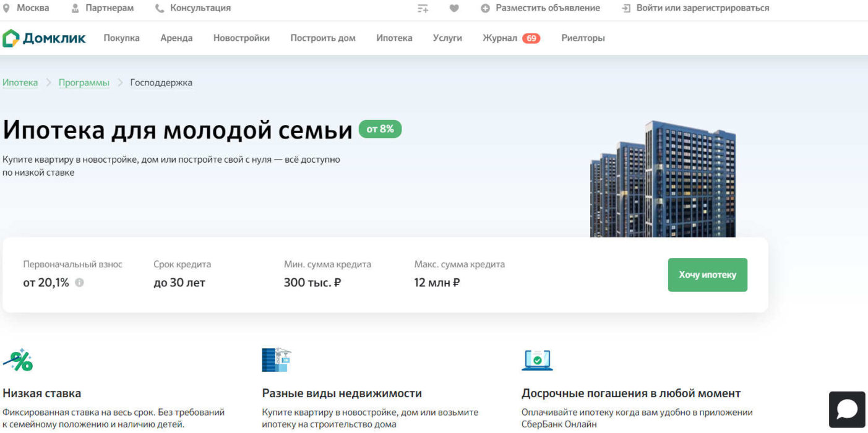Open the saved searches list icon
This screenshot has width=868, height=433.
423,8
